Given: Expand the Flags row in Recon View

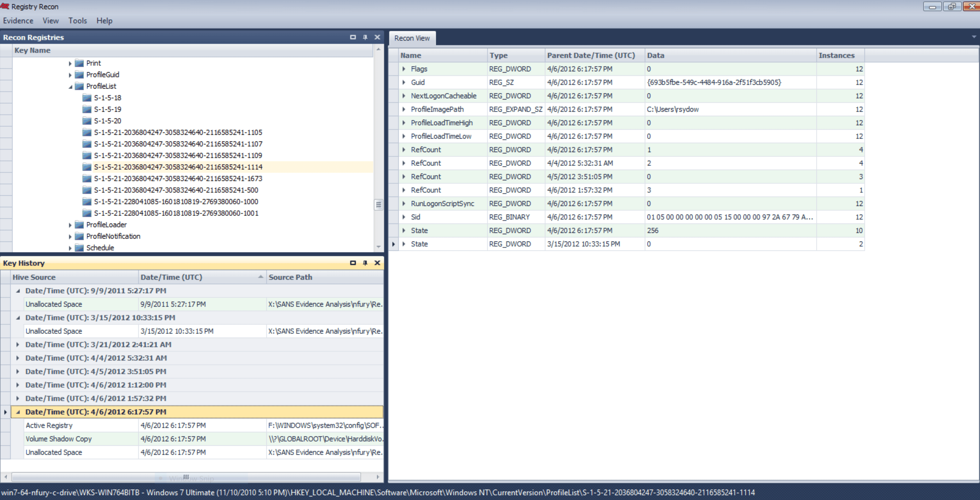Looking at the screenshot, I should (x=404, y=69).
